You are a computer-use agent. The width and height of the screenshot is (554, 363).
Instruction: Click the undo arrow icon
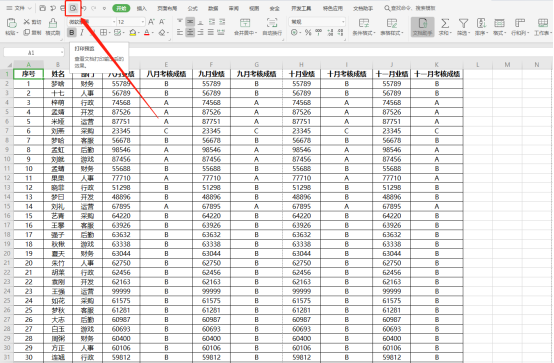84,8
